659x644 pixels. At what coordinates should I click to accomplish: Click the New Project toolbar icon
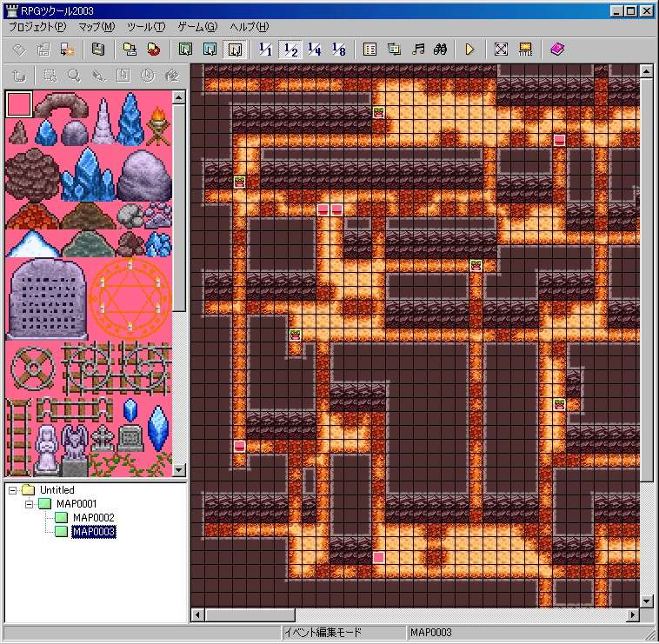click(19, 50)
